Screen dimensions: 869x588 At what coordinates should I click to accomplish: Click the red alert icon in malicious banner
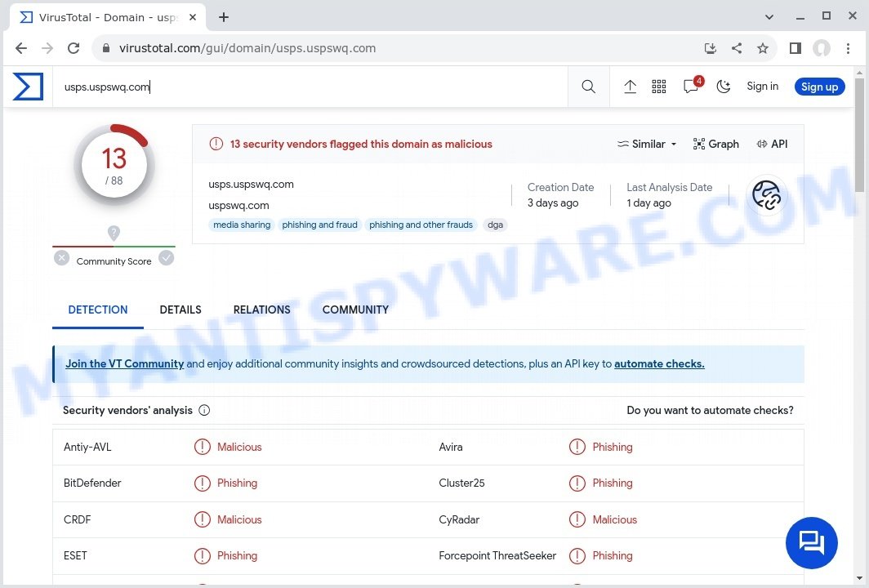(x=216, y=144)
